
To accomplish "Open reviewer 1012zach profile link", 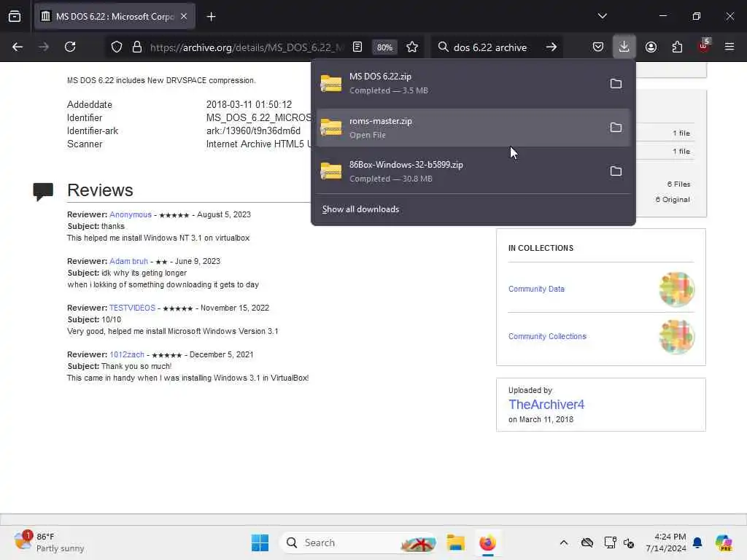I will (127, 355).
